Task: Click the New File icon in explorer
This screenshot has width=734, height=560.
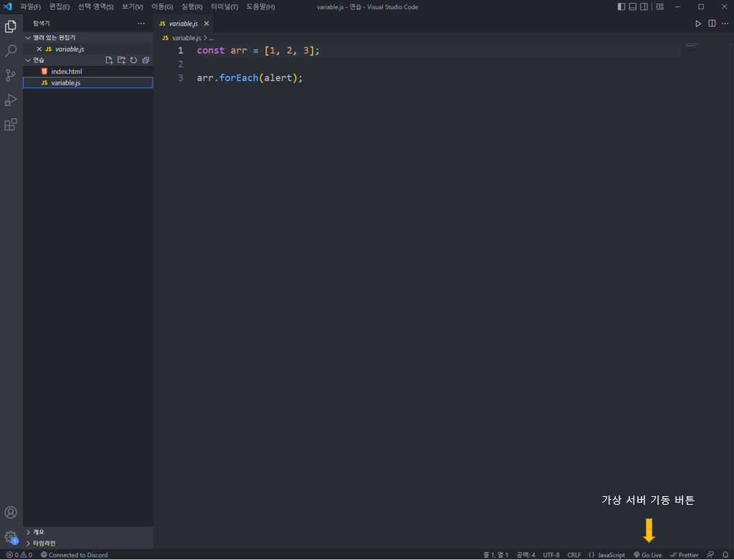Action: pos(109,60)
